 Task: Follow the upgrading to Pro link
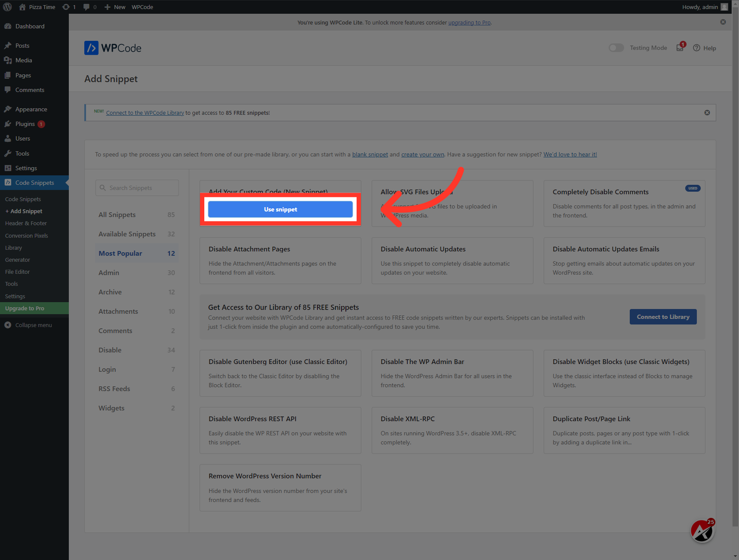click(469, 22)
